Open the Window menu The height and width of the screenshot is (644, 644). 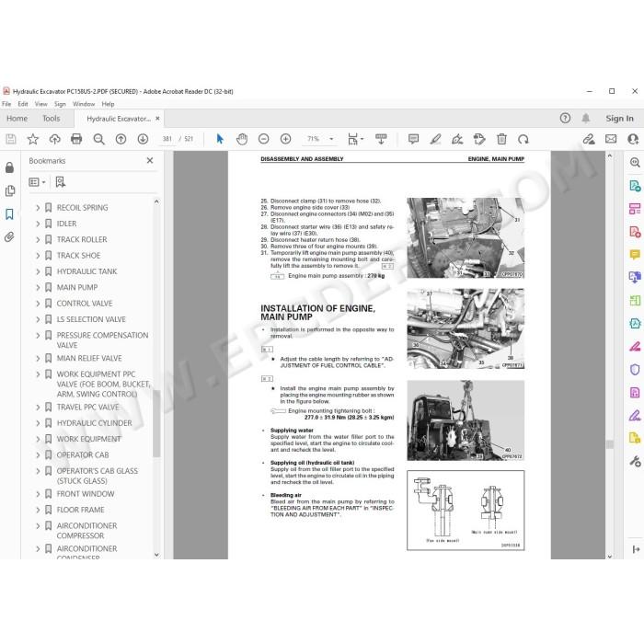click(x=84, y=104)
